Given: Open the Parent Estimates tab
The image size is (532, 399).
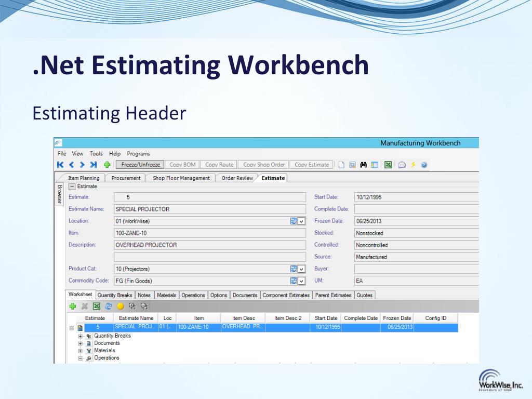Looking at the screenshot, I should [x=333, y=295].
